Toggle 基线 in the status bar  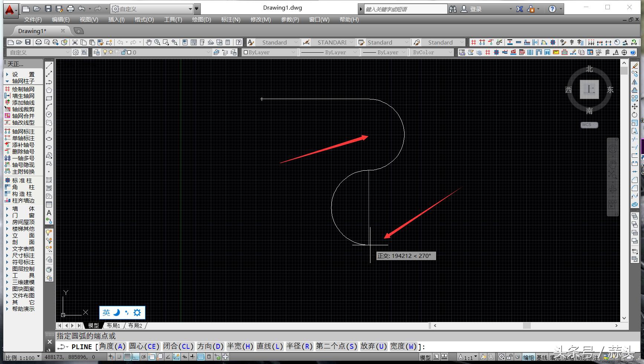coord(542,357)
